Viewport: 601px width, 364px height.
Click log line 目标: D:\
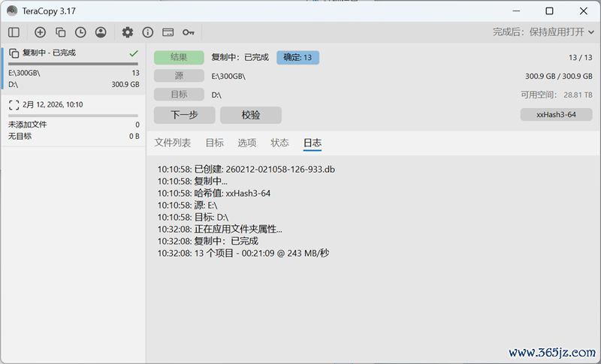(x=193, y=218)
